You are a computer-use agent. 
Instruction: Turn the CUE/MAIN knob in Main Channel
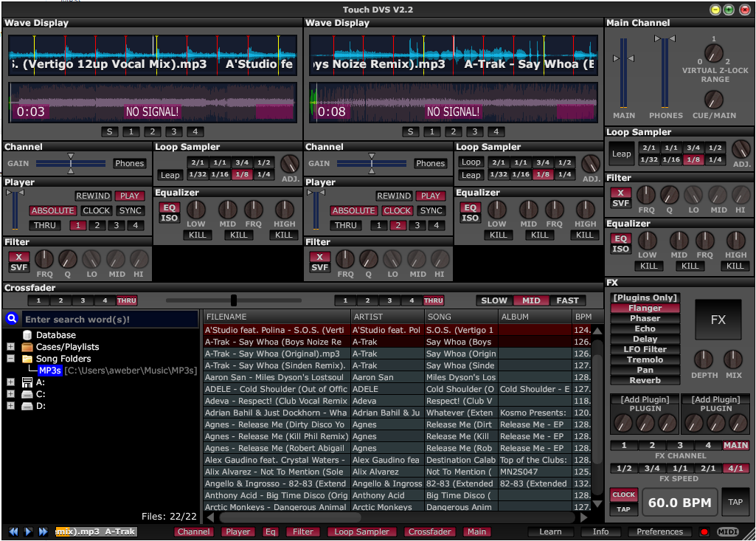click(x=713, y=99)
